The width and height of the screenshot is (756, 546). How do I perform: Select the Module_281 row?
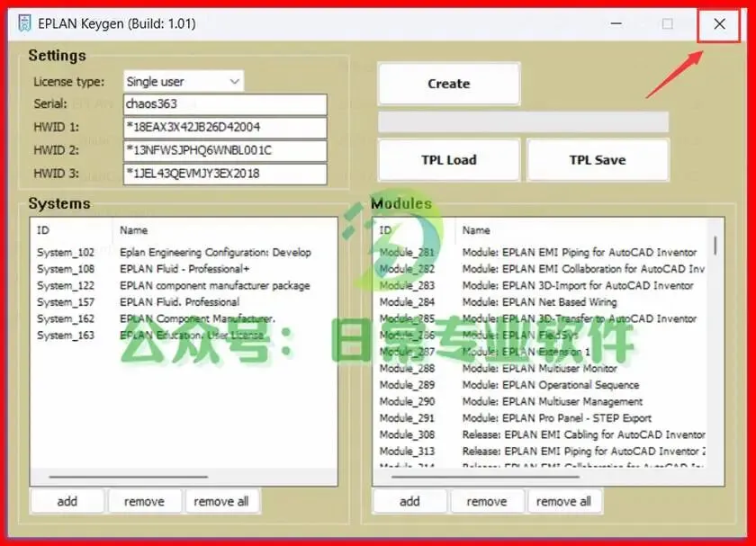coord(540,253)
